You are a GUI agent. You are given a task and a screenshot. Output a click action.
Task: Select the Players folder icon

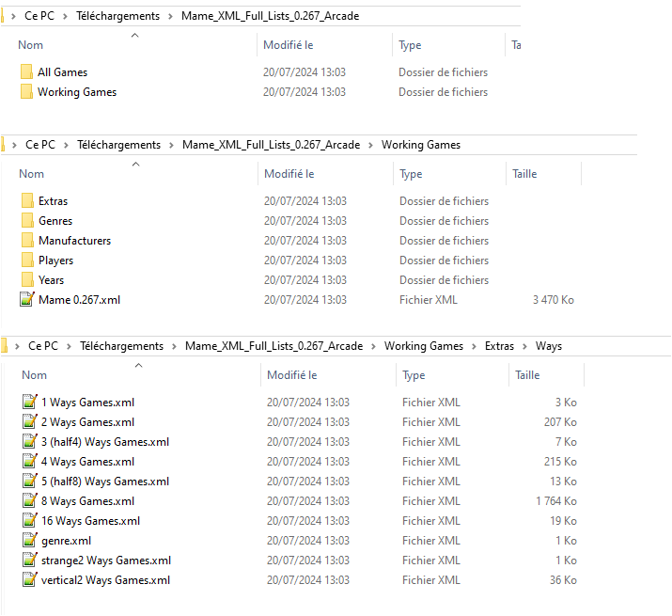tap(27, 261)
